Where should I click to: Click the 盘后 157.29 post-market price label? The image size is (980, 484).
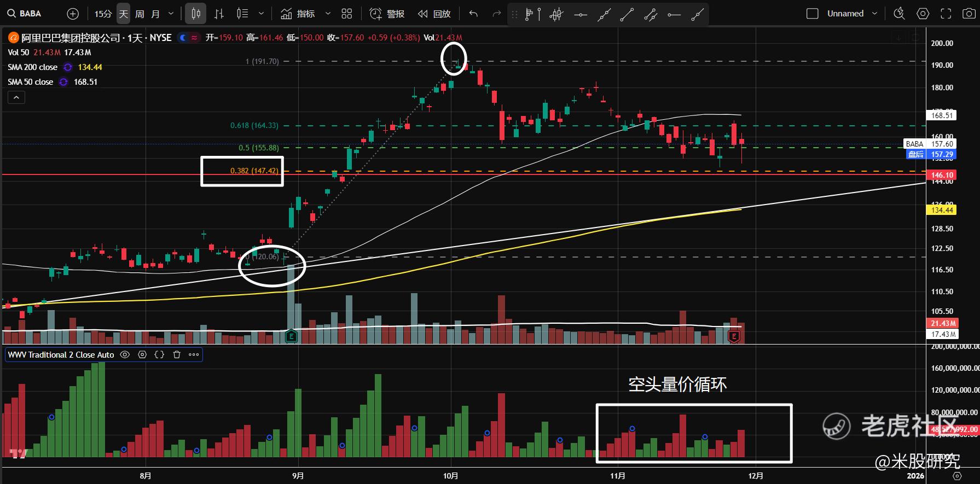931,154
